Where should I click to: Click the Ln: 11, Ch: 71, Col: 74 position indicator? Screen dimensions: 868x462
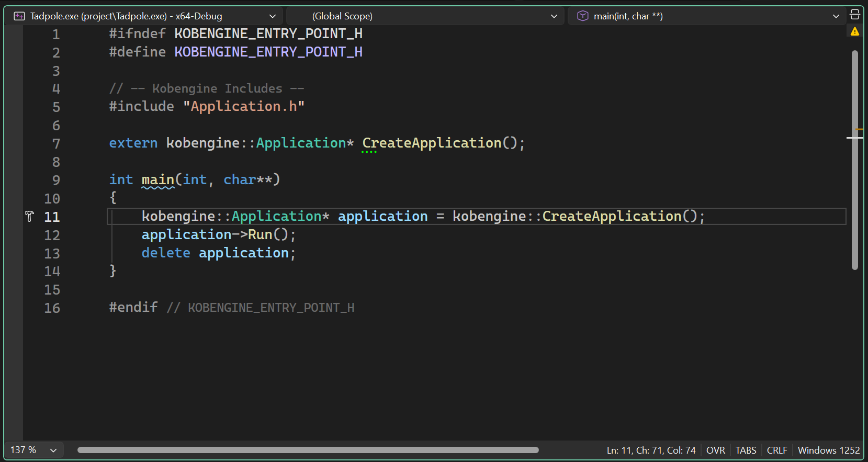651,450
